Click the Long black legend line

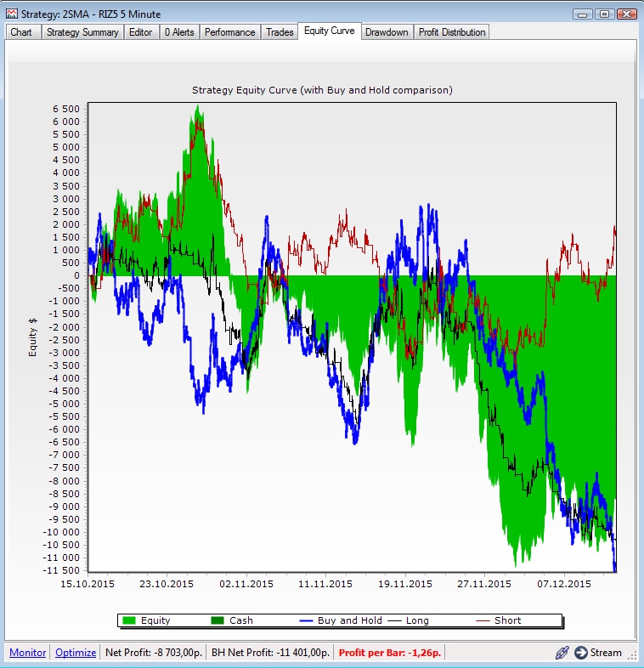point(395,620)
